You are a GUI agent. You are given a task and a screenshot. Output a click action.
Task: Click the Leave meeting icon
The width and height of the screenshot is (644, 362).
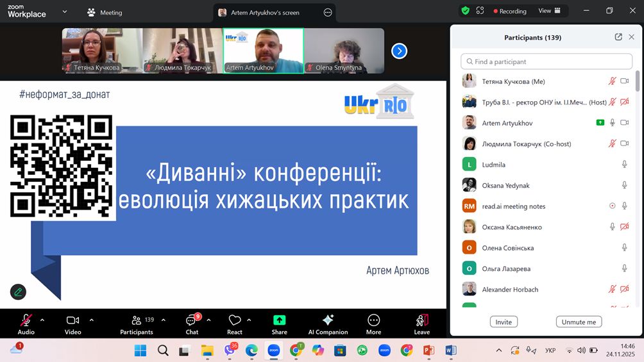point(421,320)
